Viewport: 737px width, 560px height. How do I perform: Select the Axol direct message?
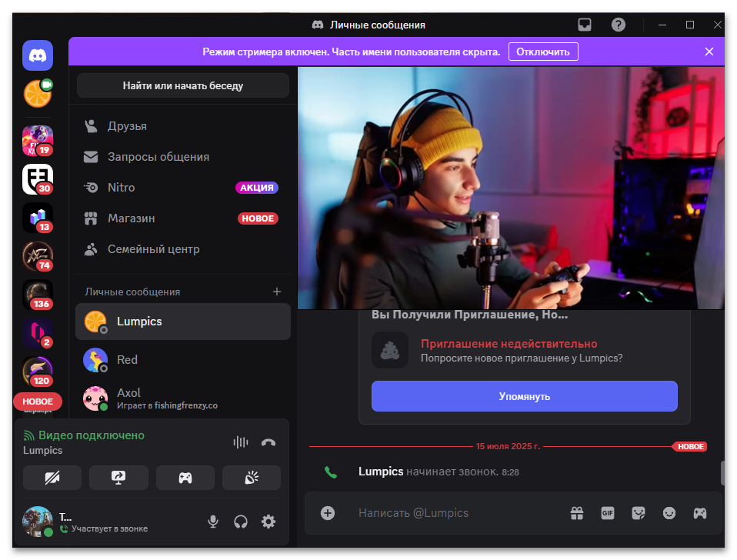pyautogui.click(x=183, y=398)
